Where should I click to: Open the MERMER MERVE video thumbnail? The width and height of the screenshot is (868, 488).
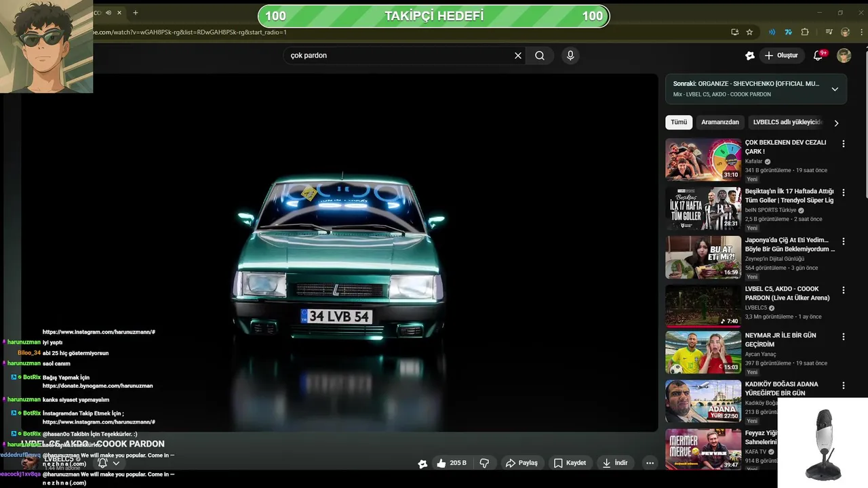point(703,449)
